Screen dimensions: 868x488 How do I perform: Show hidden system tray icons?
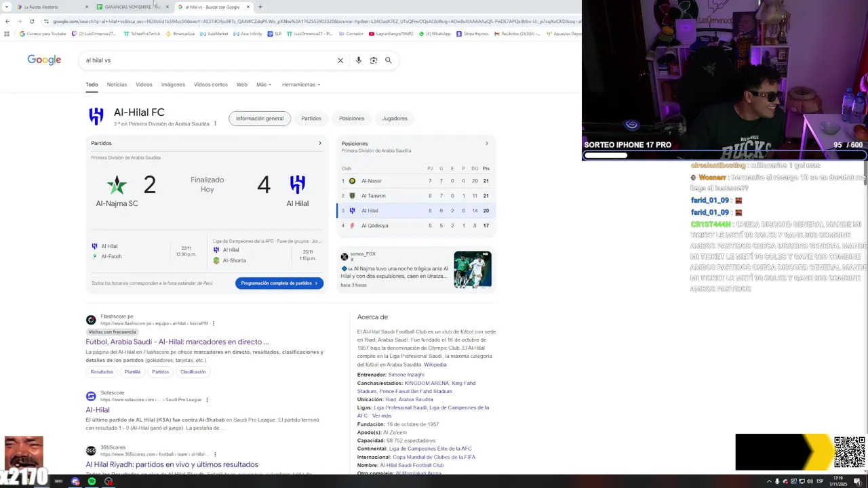769,481
